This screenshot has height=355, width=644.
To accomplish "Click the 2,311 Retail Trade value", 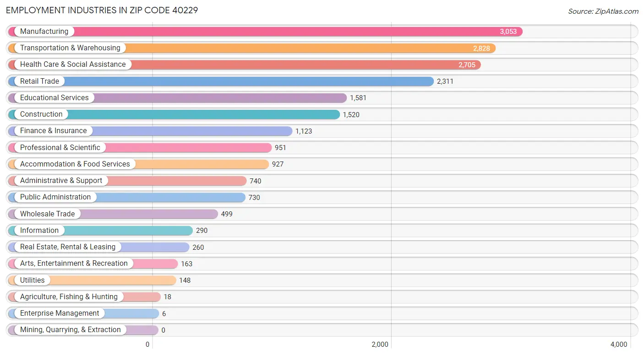I will tap(445, 81).
